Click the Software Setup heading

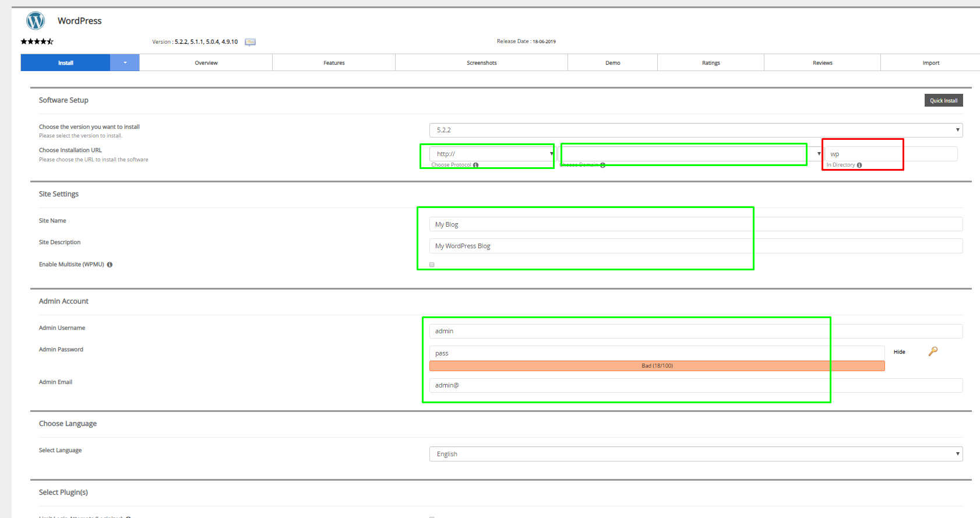point(64,100)
